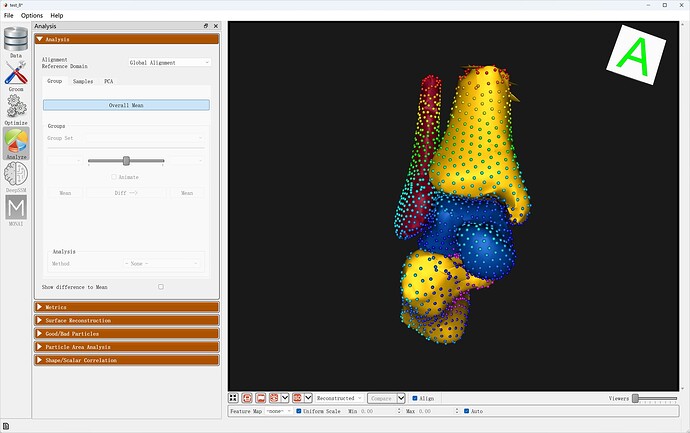
Task: Click the third red viewer toolbar icon
Action: coord(261,398)
